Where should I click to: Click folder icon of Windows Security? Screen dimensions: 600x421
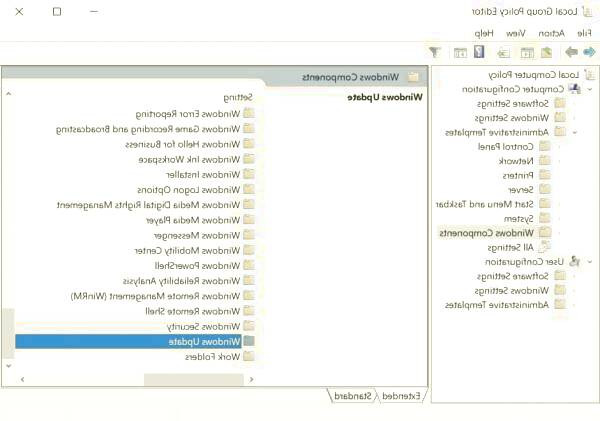pos(249,326)
